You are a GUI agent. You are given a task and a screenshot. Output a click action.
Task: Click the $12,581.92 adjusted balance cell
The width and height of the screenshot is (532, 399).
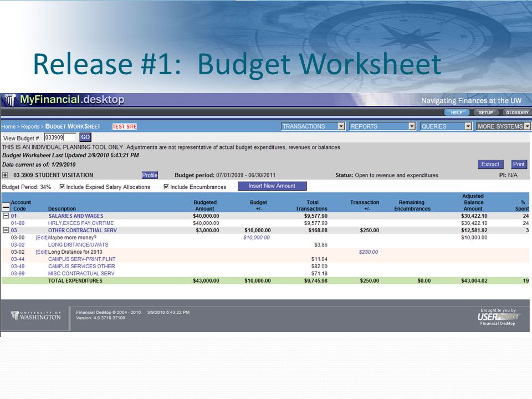[x=474, y=230]
